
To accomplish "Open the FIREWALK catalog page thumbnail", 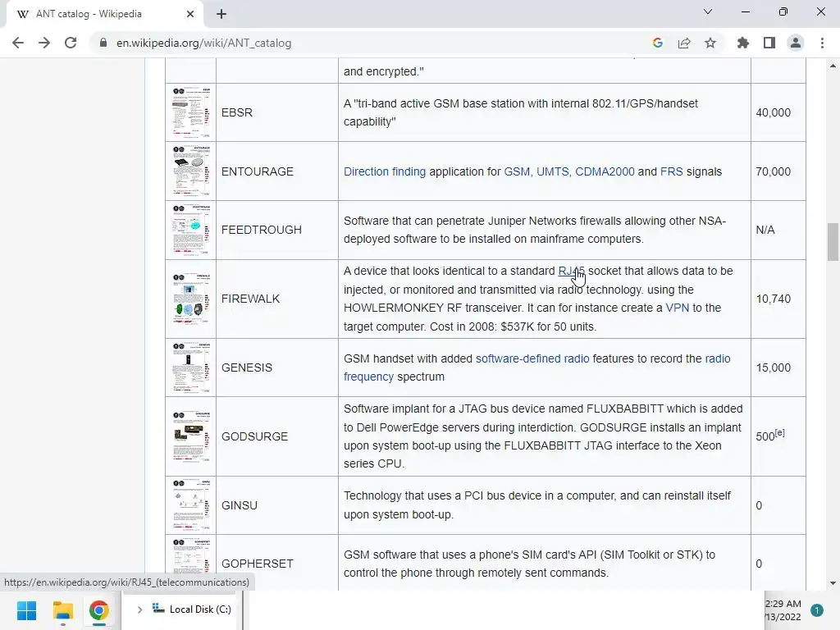I will click(191, 299).
